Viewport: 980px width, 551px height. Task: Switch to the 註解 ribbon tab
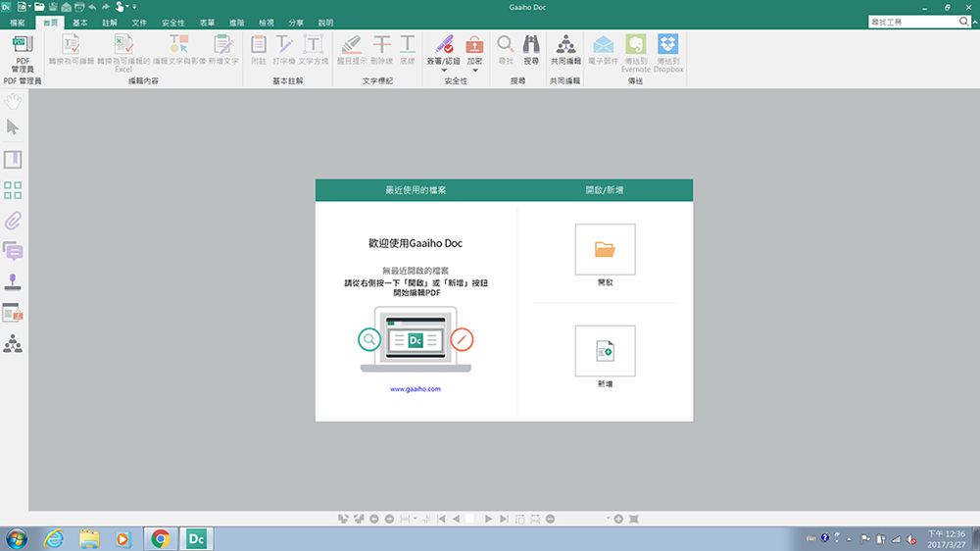point(110,22)
